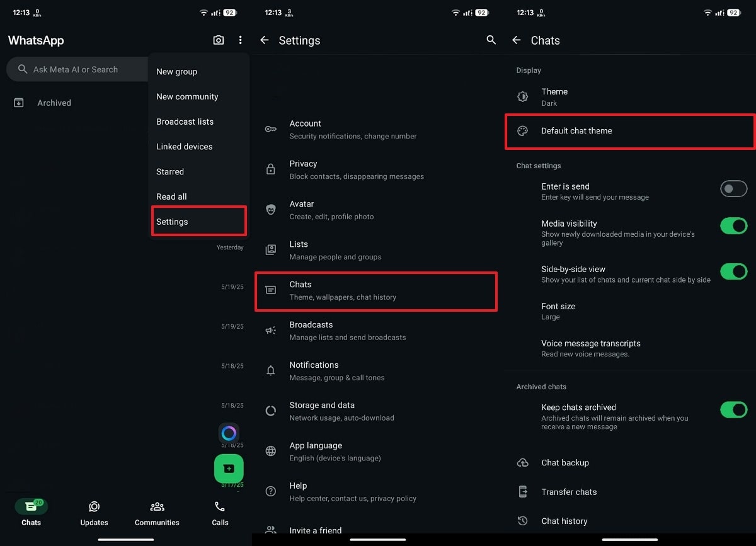Viewport: 756px width, 546px height.
Task: View Transfer chats option
Action: [x=569, y=491]
